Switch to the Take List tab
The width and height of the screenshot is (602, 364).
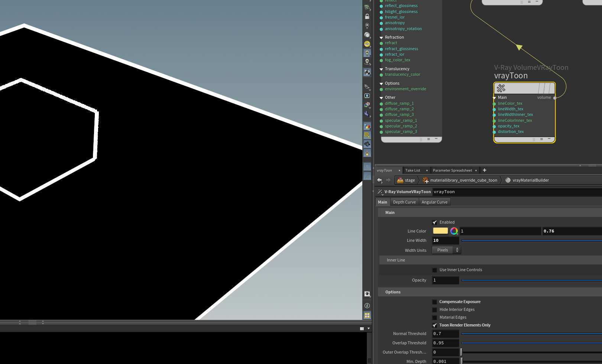(412, 170)
